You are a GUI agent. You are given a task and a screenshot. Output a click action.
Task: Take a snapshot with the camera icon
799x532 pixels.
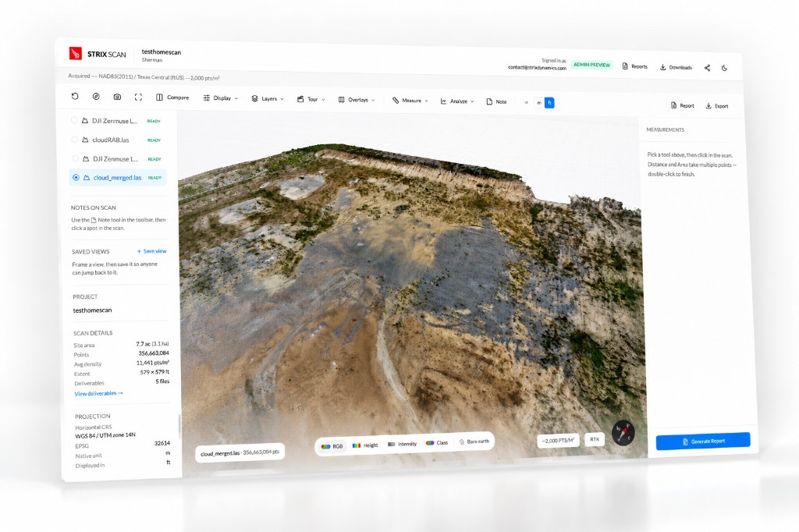pyautogui.click(x=117, y=96)
